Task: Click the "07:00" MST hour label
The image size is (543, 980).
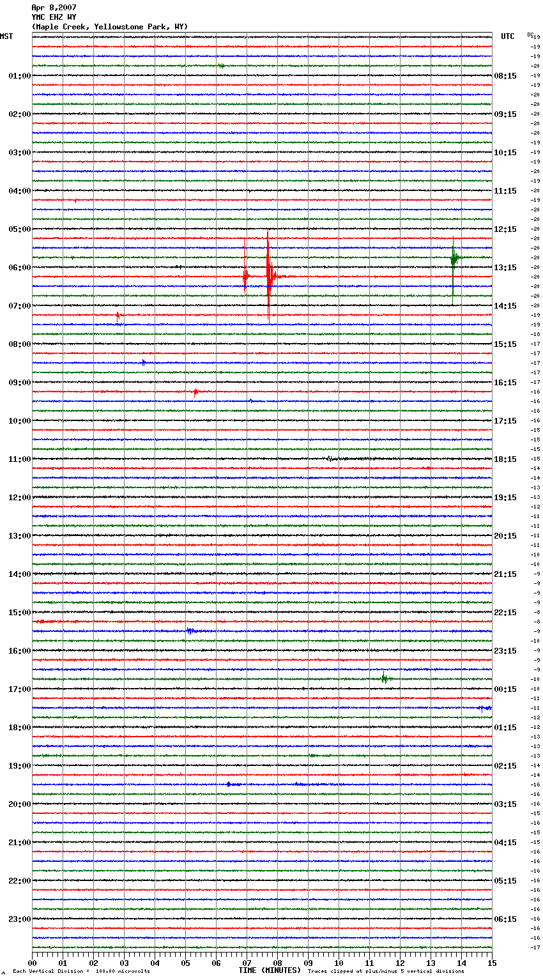Action: click(x=20, y=306)
